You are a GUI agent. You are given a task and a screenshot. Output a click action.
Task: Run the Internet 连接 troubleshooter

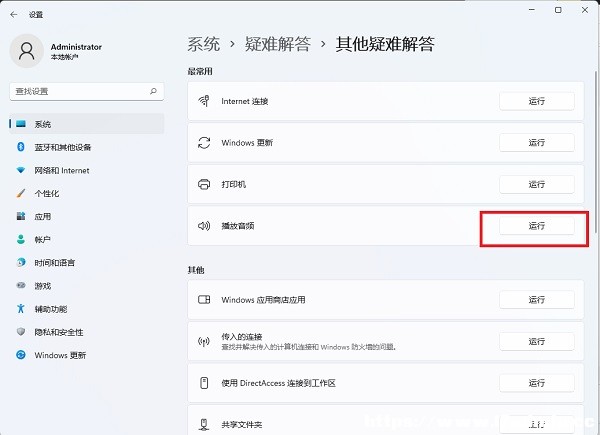point(536,101)
